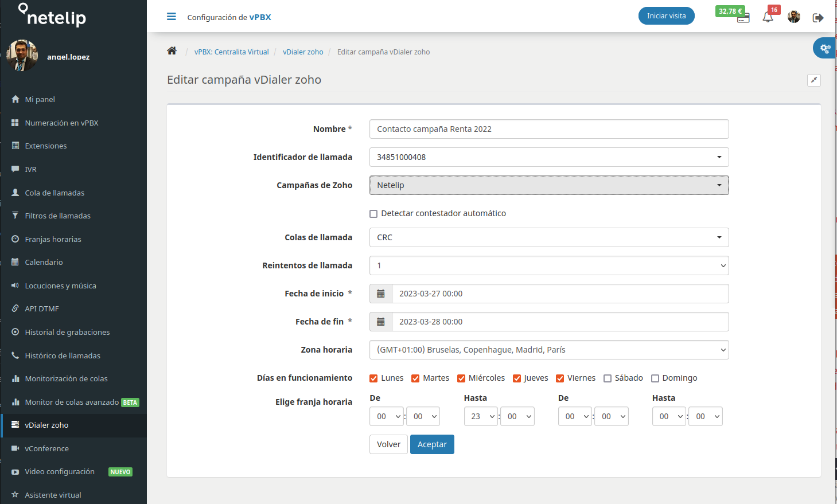Click angel.lopez profile photo in sidebar
Screen dimensions: 837x504
22,56
